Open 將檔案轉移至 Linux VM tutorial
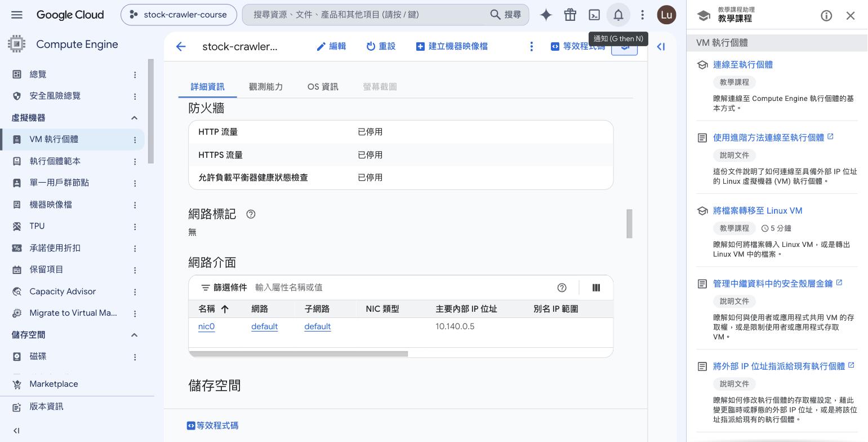The width and height of the screenshot is (868, 442). coord(758,211)
